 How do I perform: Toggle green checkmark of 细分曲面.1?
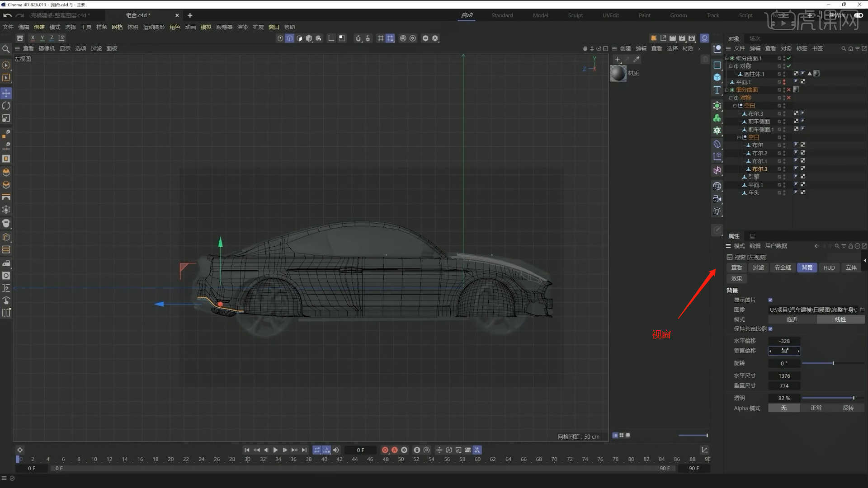789,58
